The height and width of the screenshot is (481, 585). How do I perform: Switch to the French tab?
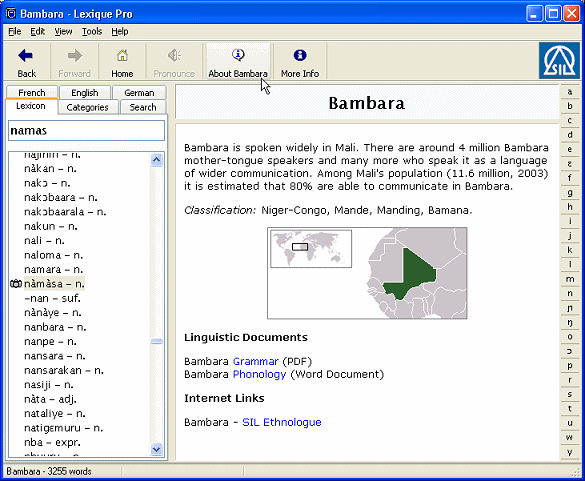(x=32, y=93)
